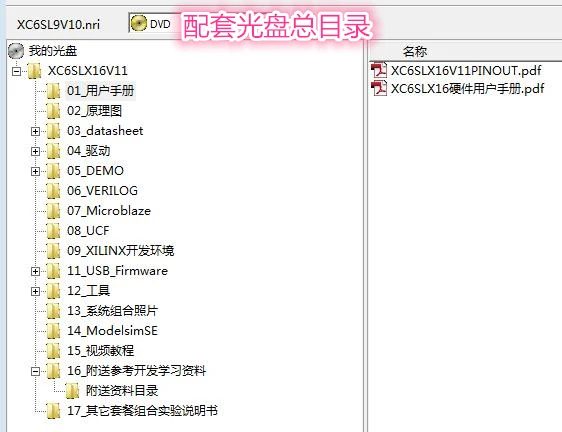The height and width of the screenshot is (432, 562).
Task: Select the 01_用户手册 folder
Action: (100, 90)
